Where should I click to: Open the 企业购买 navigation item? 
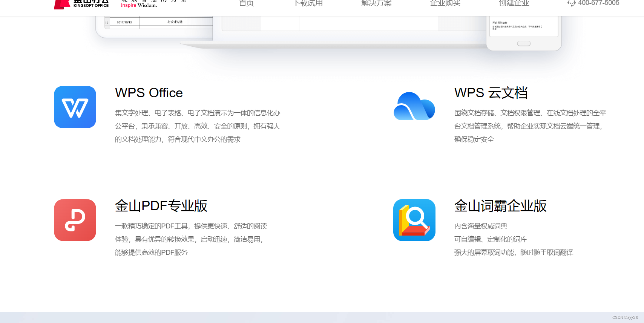445,3
